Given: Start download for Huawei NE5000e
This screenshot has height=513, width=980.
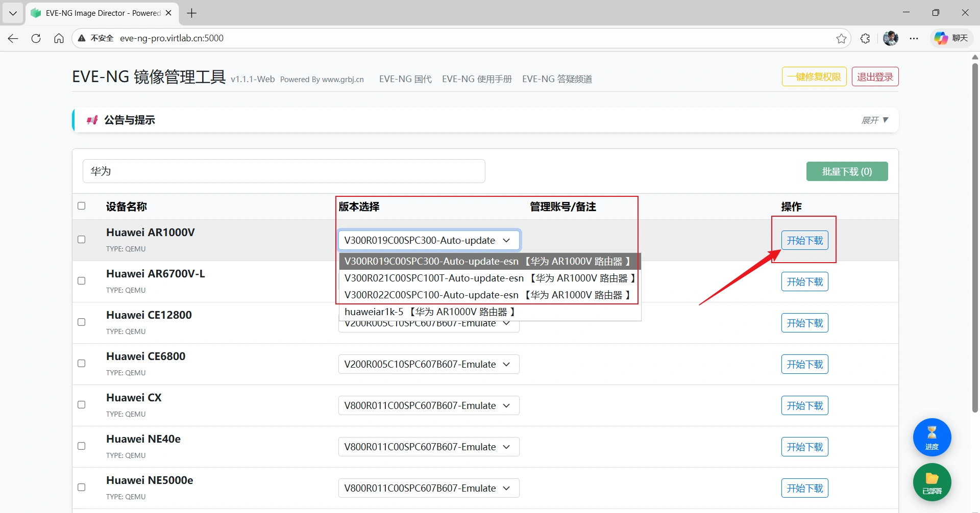Looking at the screenshot, I should 804,488.
